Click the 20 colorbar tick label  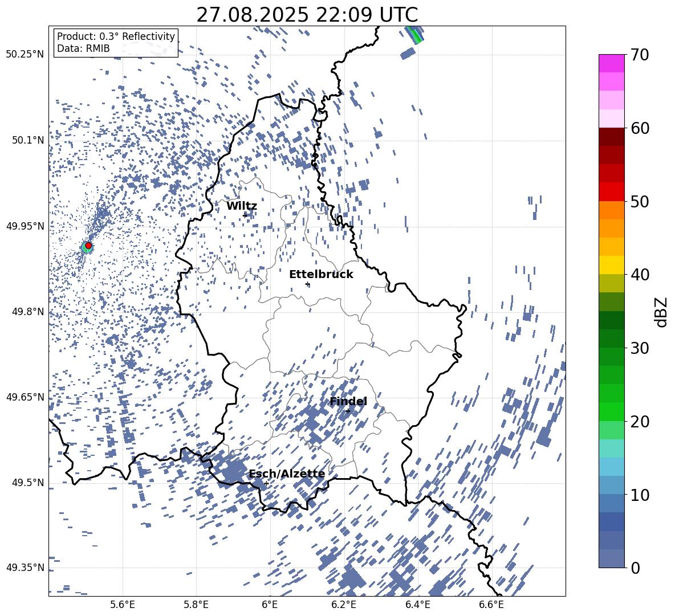coord(640,421)
